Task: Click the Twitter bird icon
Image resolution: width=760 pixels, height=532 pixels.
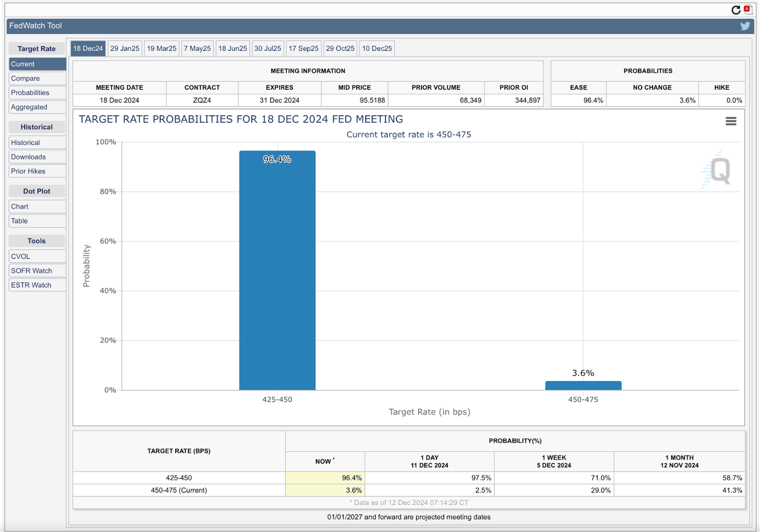Action: point(745,26)
